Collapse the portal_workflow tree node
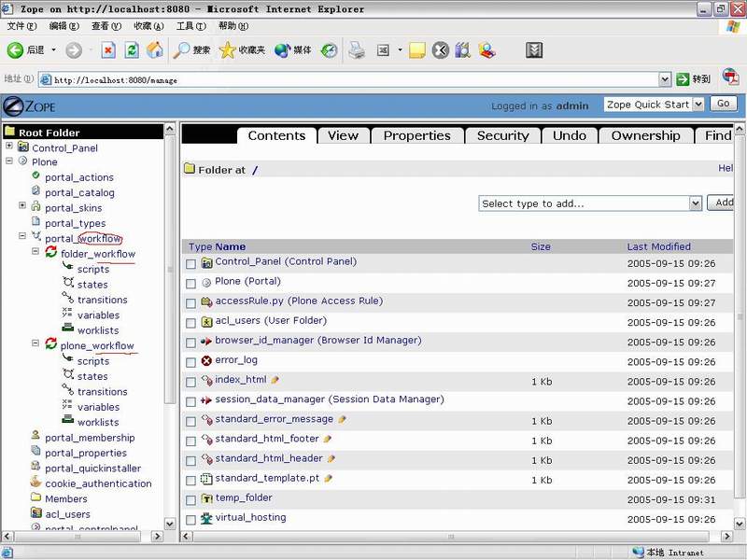 click(22, 236)
